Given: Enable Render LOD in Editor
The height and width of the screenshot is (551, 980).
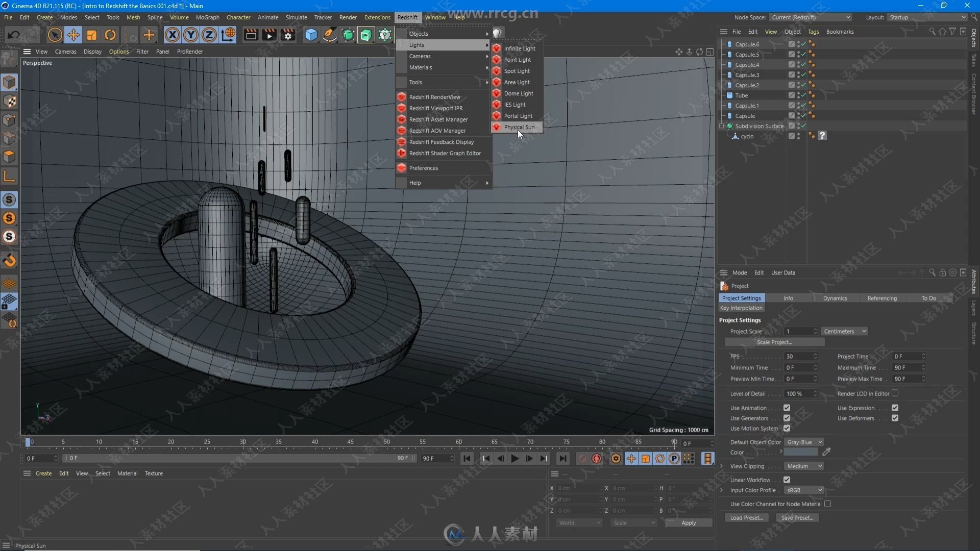Looking at the screenshot, I should point(895,393).
